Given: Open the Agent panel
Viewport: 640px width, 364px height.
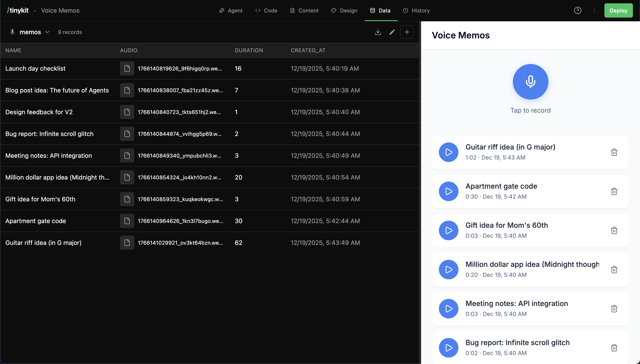Looking at the screenshot, I should point(230,10).
